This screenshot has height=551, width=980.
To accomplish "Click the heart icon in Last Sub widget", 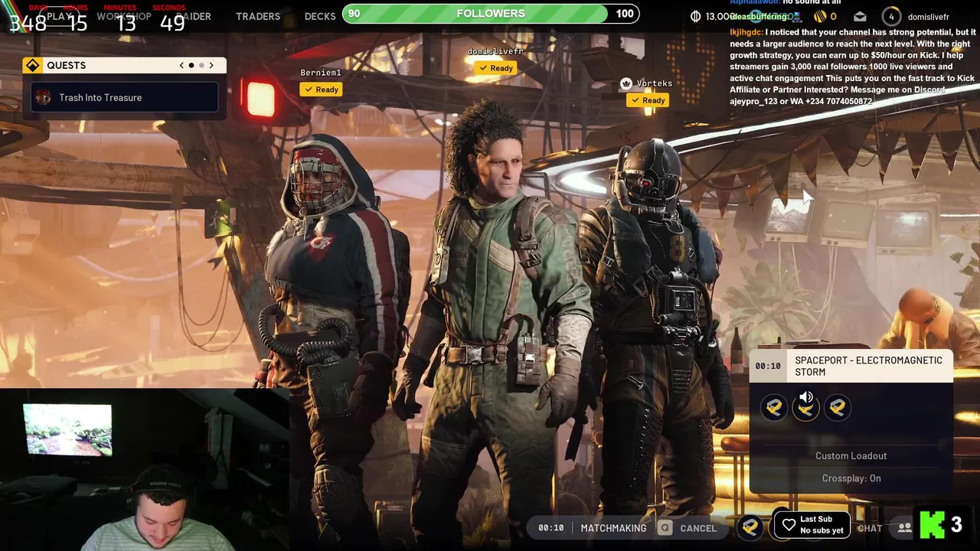I will pyautogui.click(x=789, y=525).
